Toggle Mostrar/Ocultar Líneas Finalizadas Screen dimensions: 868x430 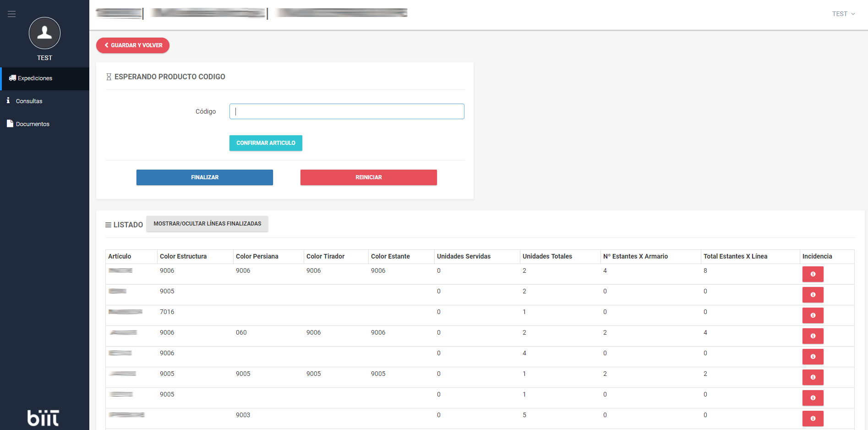coord(207,224)
